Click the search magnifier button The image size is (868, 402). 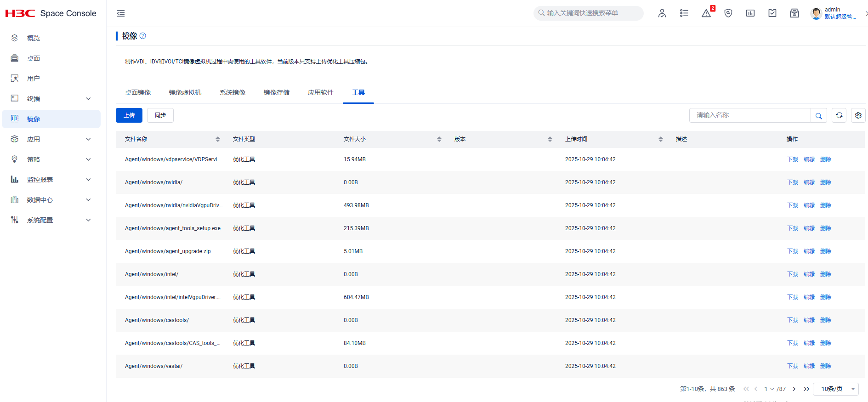tap(819, 116)
